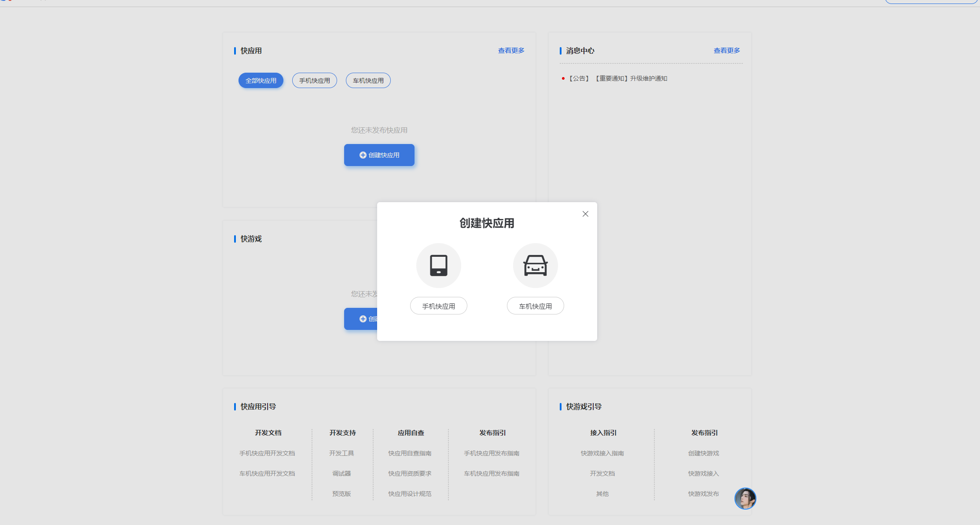Viewport: 980px width, 525px height.
Task: Select 手机快应用 button in dialog
Action: pos(438,306)
